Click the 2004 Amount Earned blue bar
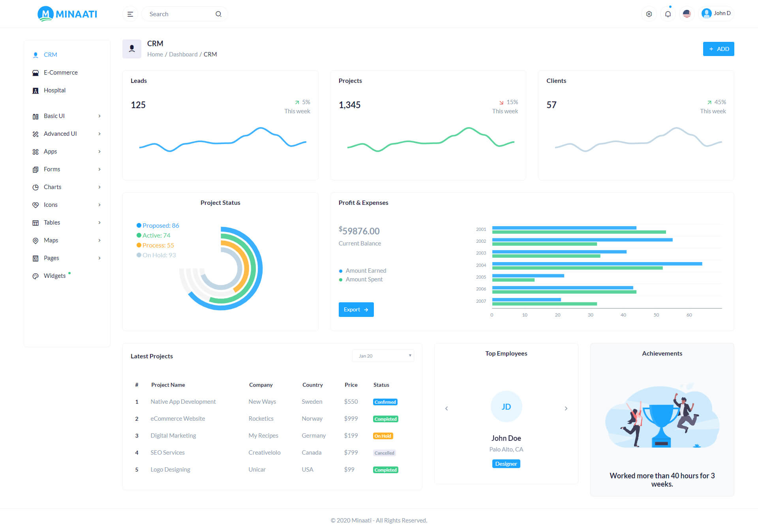This screenshot has width=758, height=532. point(596,264)
